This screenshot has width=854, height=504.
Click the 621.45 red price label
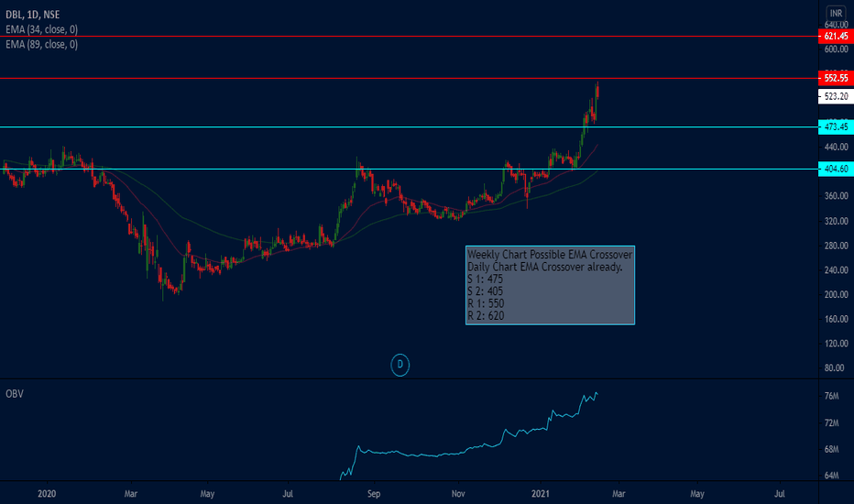tap(836, 36)
